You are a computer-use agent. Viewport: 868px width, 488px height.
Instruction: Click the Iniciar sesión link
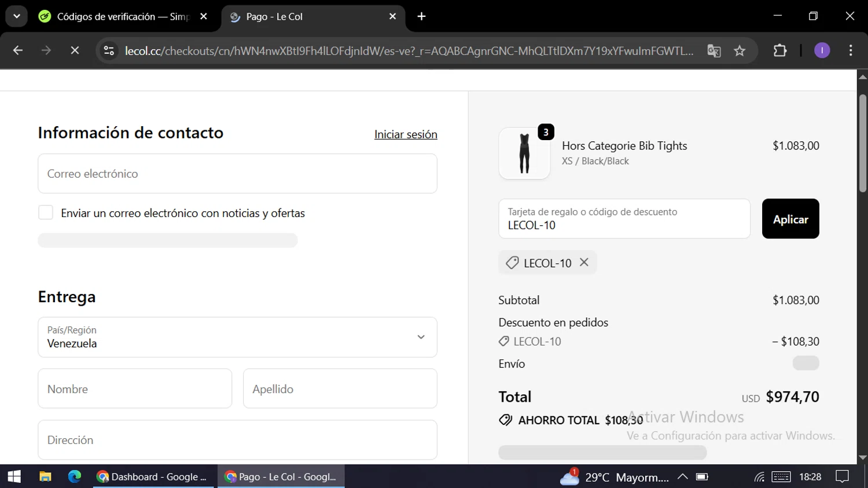point(406,134)
